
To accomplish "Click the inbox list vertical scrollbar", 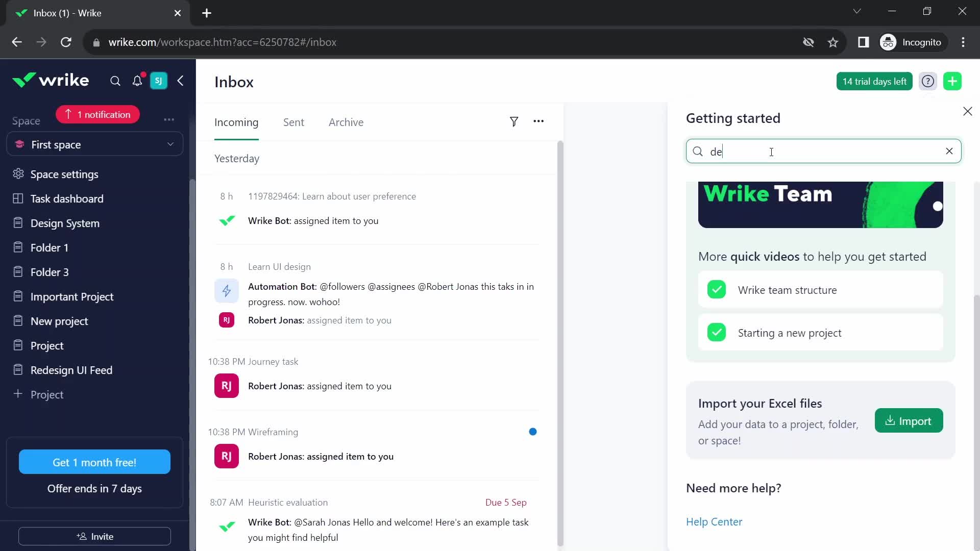I will 560,343.
